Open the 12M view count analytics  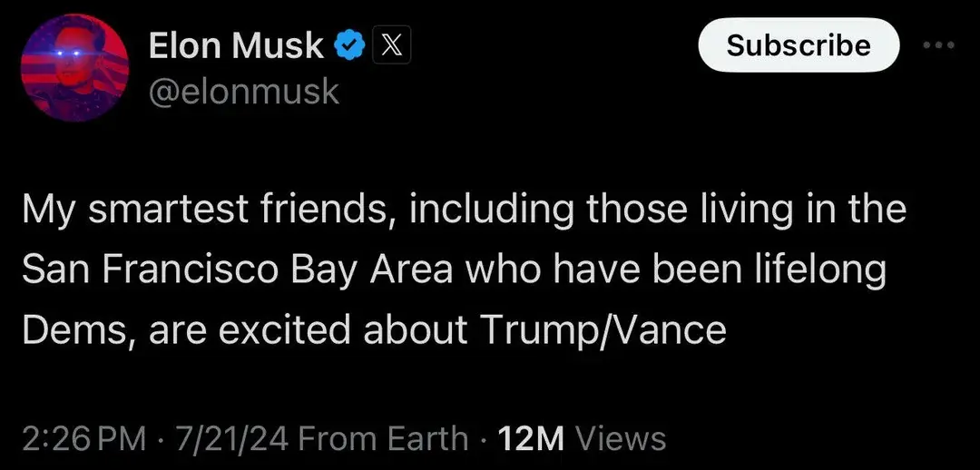[x=531, y=439]
